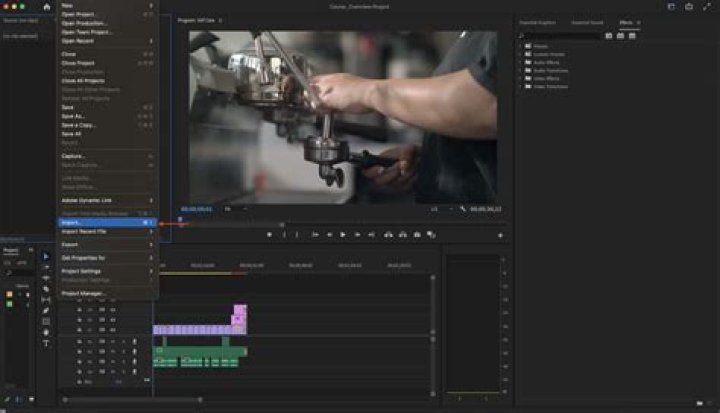
Task: Add a marker in the Program monitor
Action: [x=270, y=235]
